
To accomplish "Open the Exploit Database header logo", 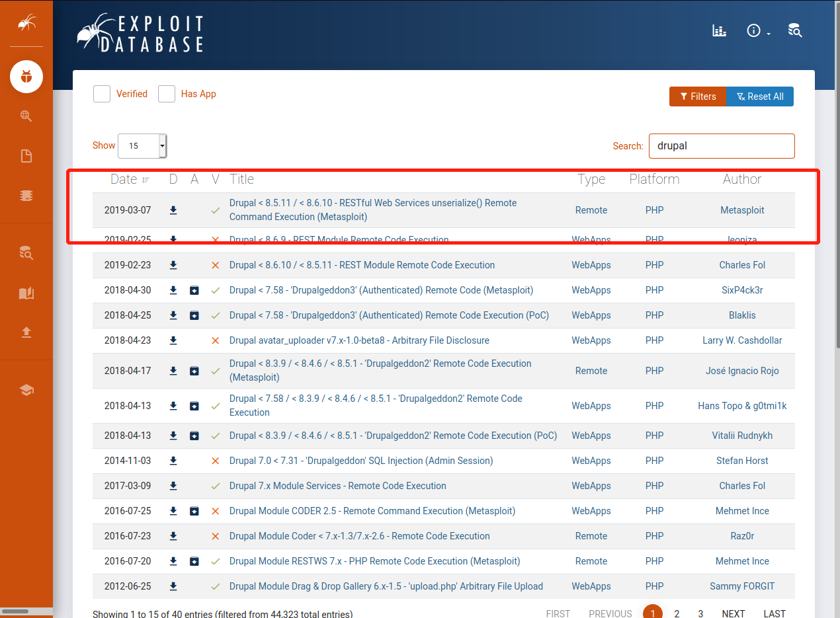I will click(x=140, y=33).
